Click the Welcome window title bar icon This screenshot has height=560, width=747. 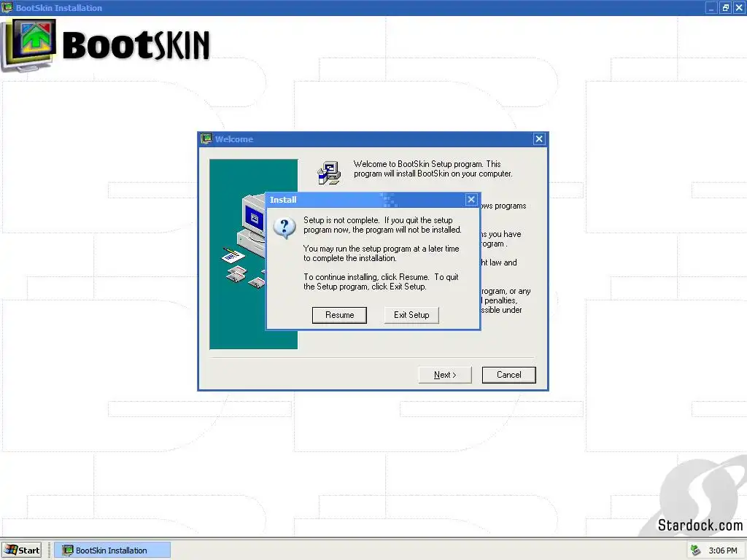click(x=206, y=139)
